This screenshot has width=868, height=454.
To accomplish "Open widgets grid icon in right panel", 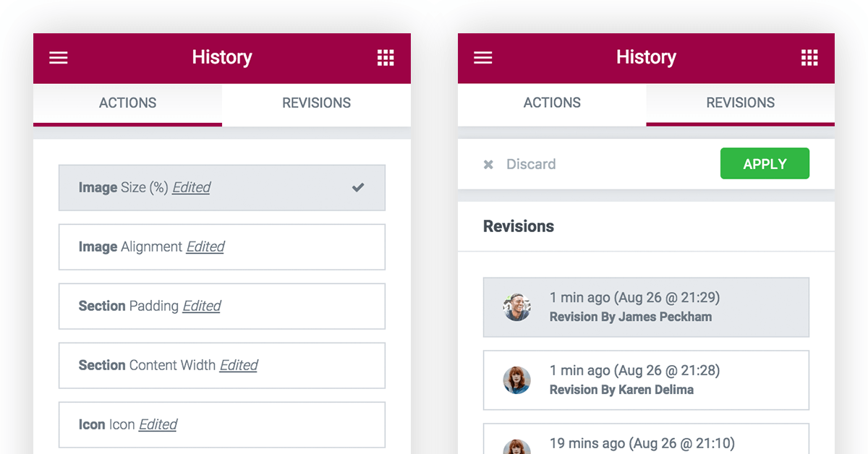I will click(x=809, y=58).
